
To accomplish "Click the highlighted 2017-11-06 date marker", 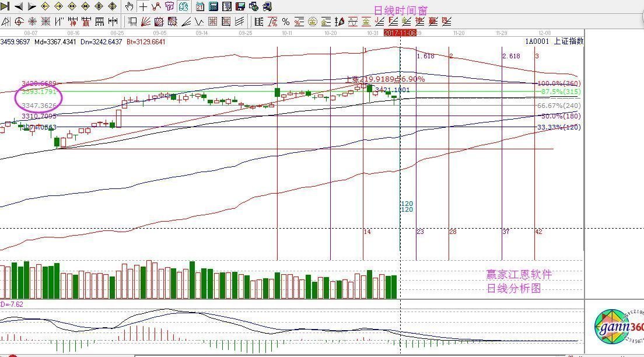I will [400, 33].
